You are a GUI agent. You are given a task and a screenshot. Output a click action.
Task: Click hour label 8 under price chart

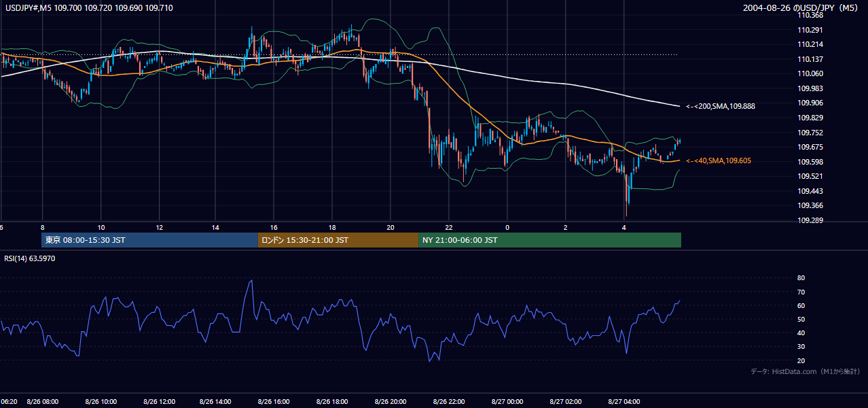(43, 227)
